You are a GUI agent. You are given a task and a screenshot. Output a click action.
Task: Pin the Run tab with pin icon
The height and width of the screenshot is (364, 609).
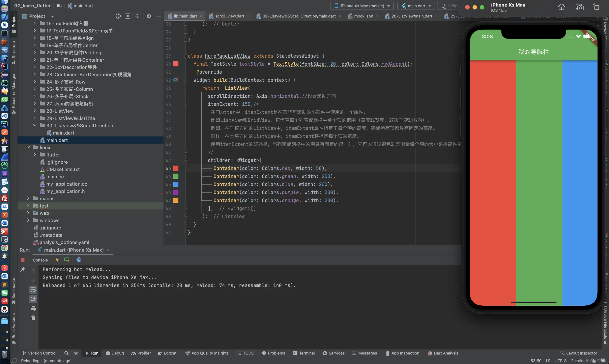click(x=23, y=270)
